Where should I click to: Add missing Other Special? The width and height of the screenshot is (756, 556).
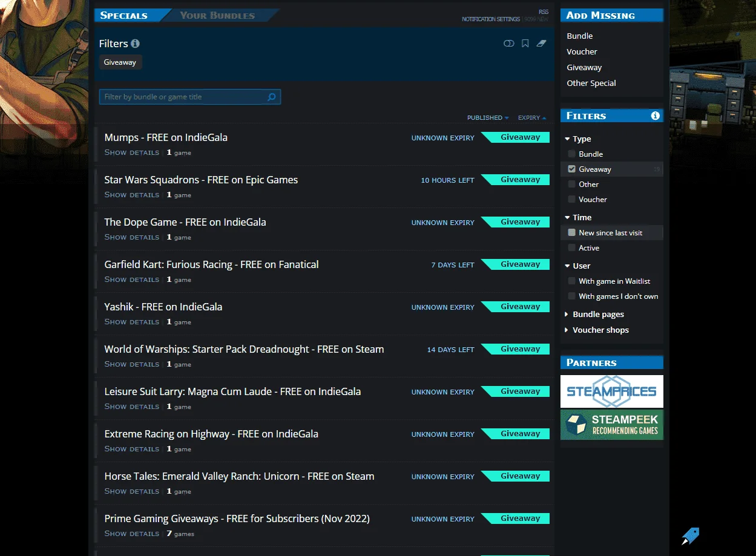(591, 83)
